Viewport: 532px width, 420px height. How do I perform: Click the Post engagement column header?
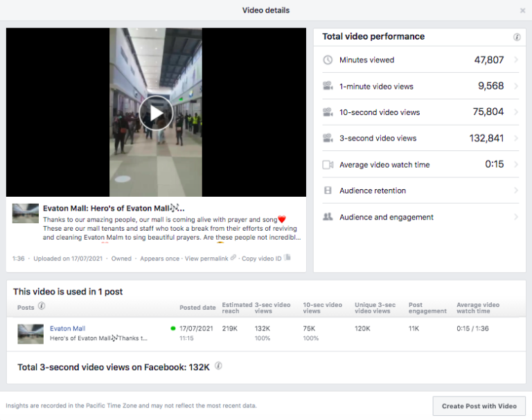427,308
